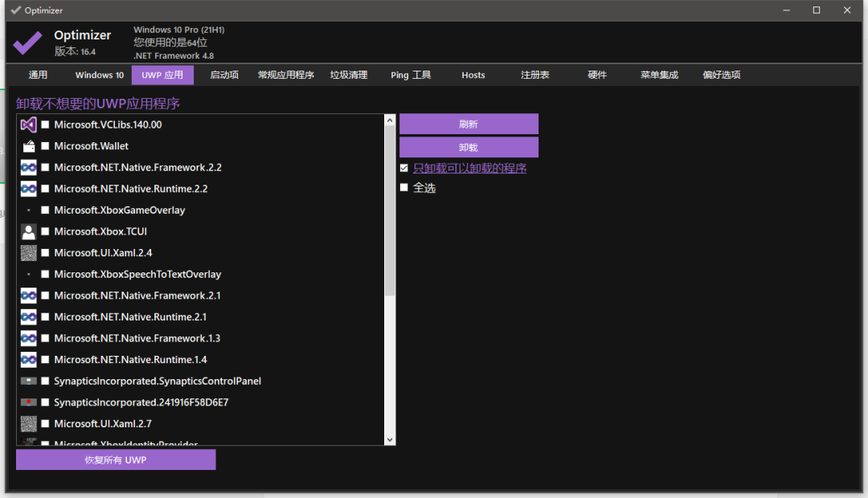The image size is (868, 498).
Task: Click the Microsoft.UI.Xaml.2.7 icon
Action: (x=28, y=424)
